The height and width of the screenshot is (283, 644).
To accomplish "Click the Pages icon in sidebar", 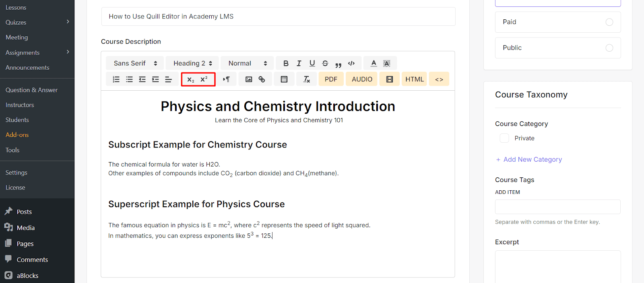I will 8,243.
